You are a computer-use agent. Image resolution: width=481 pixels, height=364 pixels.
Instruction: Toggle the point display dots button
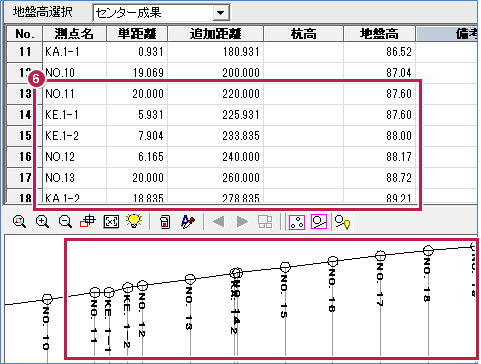coord(297,222)
